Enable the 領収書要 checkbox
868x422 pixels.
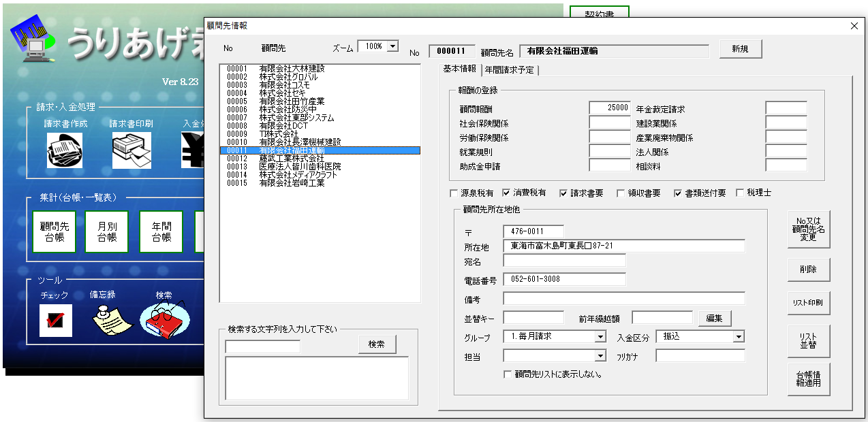coord(621,193)
